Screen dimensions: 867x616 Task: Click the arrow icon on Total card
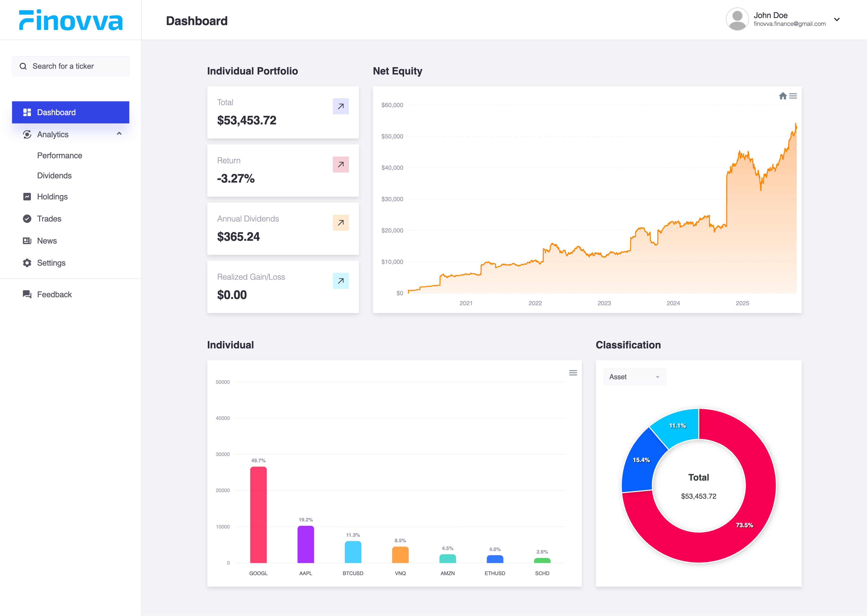[x=340, y=106]
